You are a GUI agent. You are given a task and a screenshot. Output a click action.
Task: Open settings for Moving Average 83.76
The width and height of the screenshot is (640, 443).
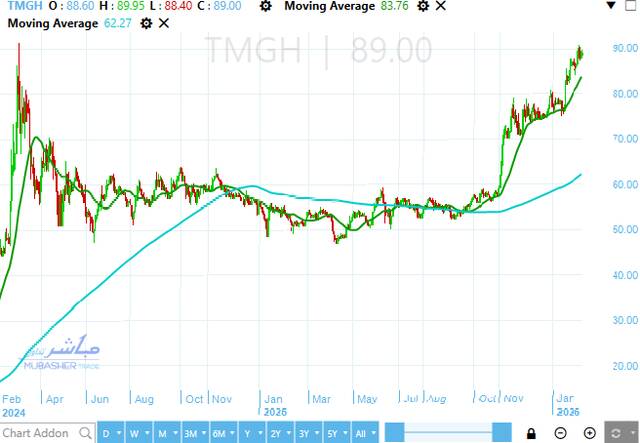[423, 6]
